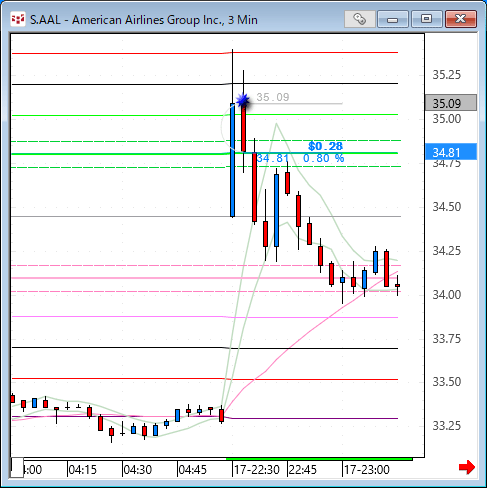Click the red scroll-right arrow
This screenshot has width=487, height=488.
point(467,467)
